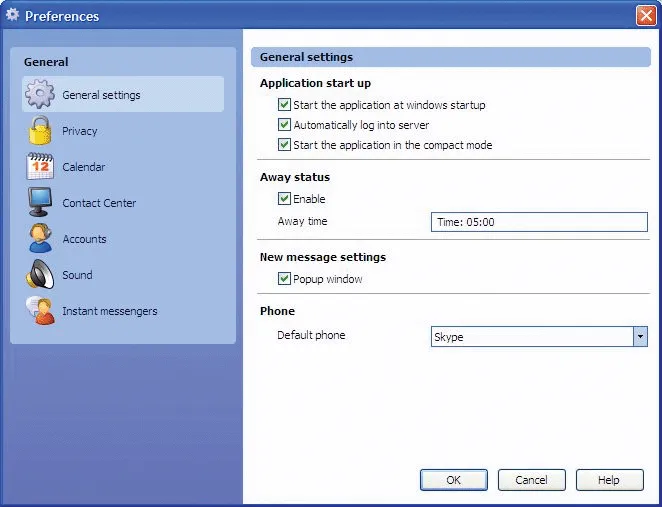Uncheck the Popup window option
The width and height of the screenshot is (662, 507).
[x=284, y=279]
